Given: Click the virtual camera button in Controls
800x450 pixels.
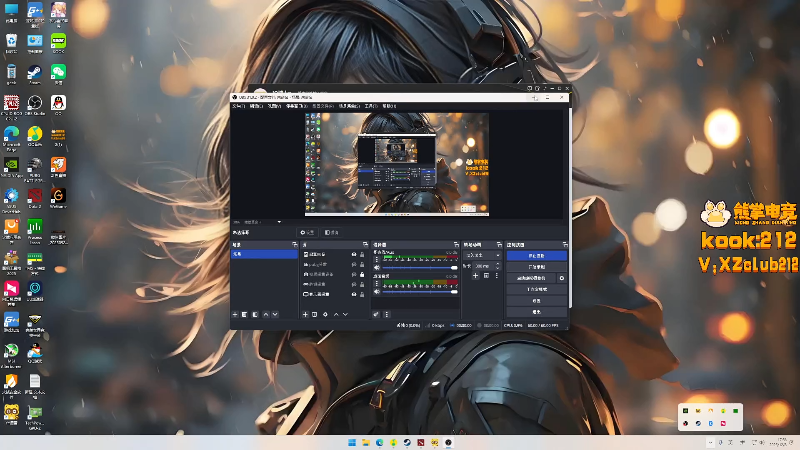Looking at the screenshot, I should pyautogui.click(x=531, y=278).
